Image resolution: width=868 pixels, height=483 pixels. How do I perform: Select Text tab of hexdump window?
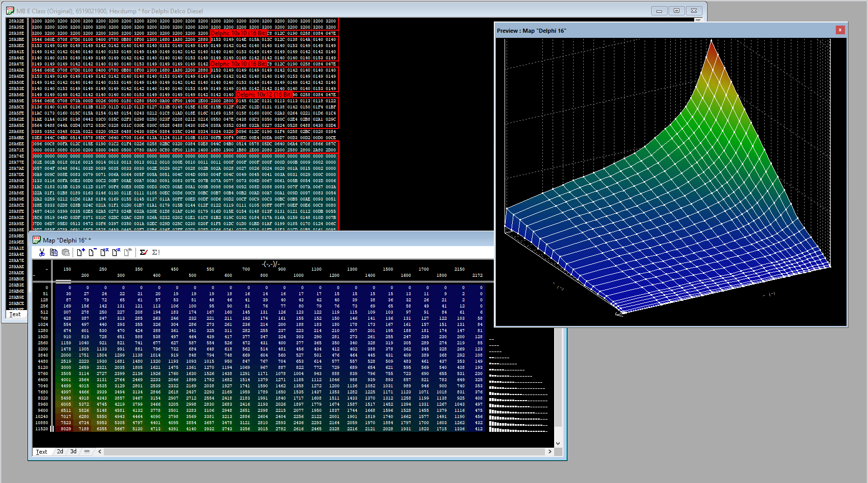15,314
